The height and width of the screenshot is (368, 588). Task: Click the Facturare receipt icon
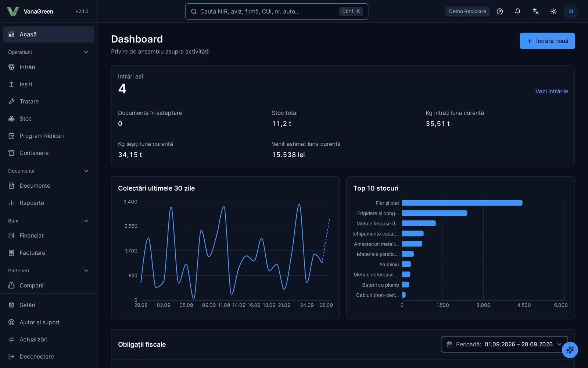click(x=11, y=253)
